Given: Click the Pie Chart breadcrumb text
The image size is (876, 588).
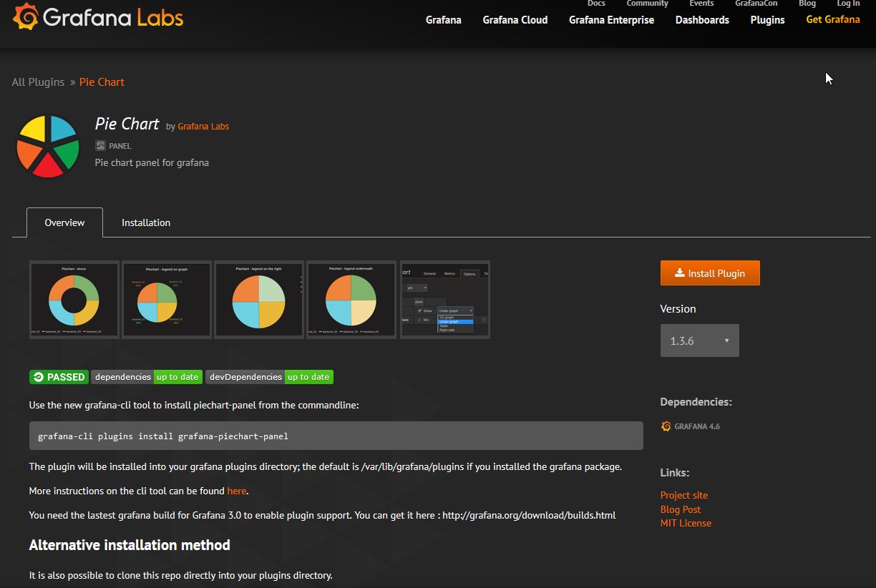Looking at the screenshot, I should [x=102, y=82].
